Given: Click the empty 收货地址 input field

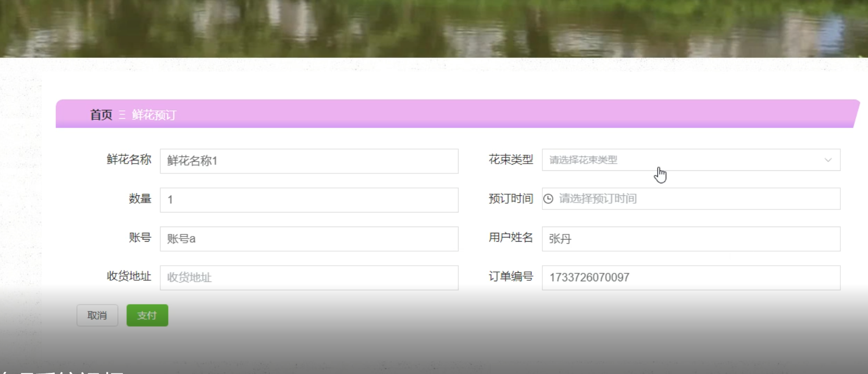Looking at the screenshot, I should [308, 278].
